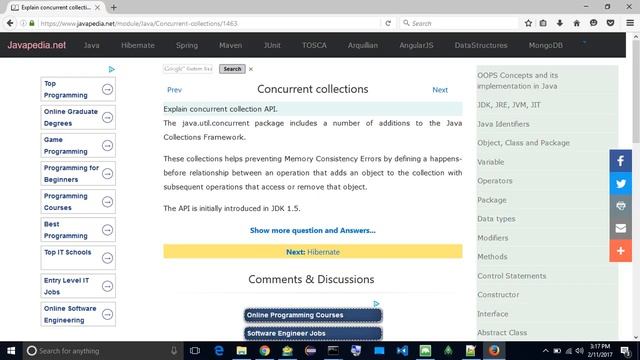
Task: Open the new tab plus button
Action: (x=113, y=7)
